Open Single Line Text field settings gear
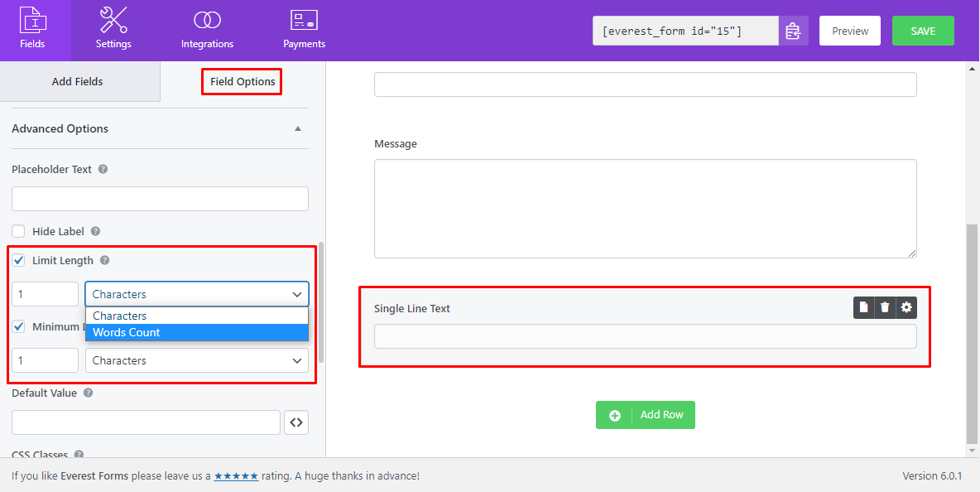This screenshot has height=492, width=980. (x=906, y=306)
